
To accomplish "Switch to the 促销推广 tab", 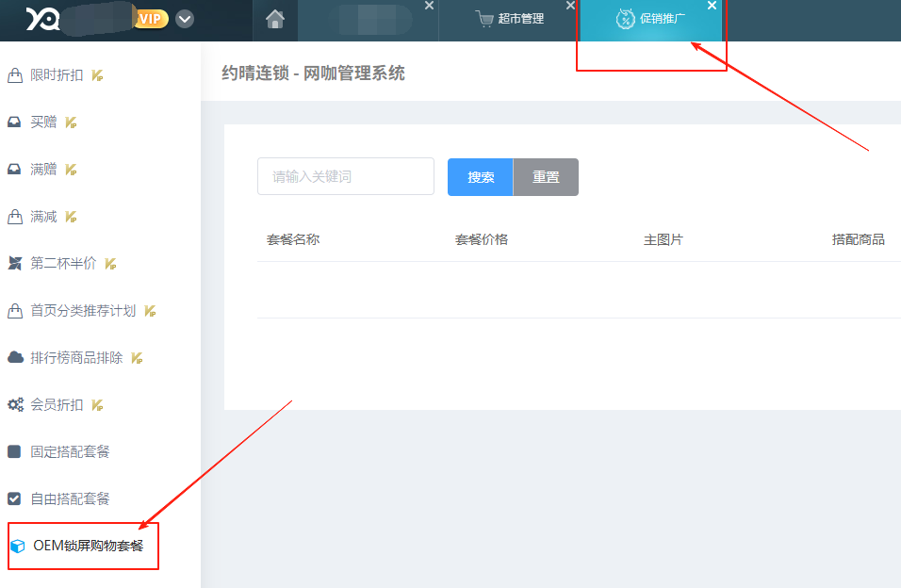I will [x=650, y=20].
